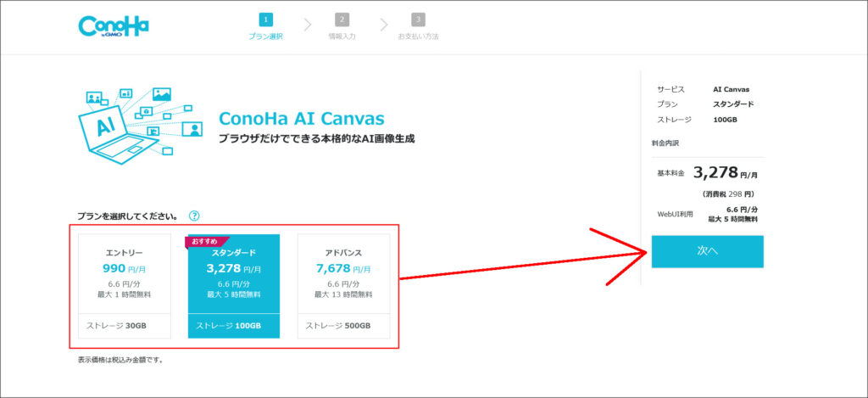Click the 次へ button

(708, 252)
